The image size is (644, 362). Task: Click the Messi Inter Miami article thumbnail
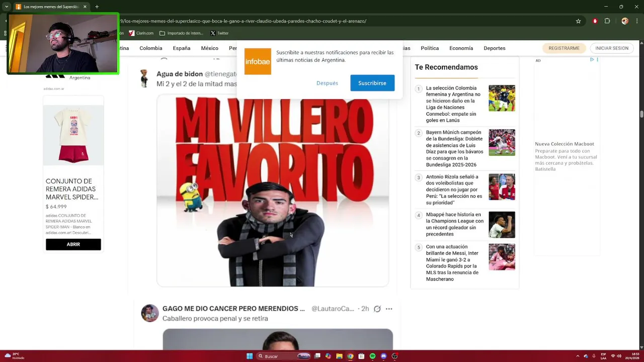pyautogui.click(x=502, y=257)
